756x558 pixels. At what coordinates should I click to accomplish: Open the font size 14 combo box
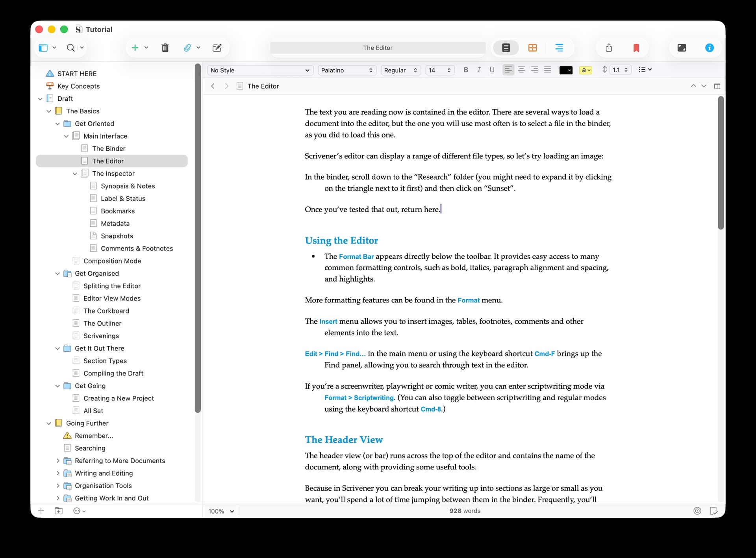(440, 70)
